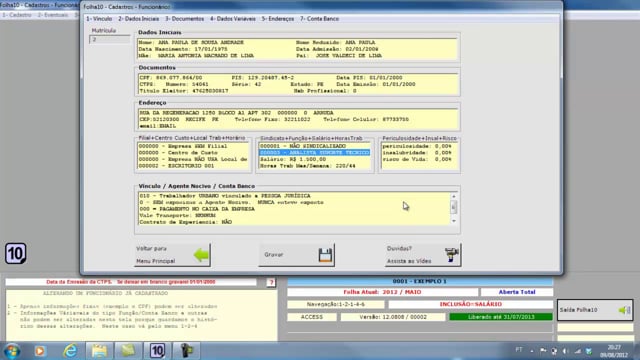The height and width of the screenshot is (360, 640).
Task: Click the Gravar button
Action: pyautogui.click(x=297, y=255)
